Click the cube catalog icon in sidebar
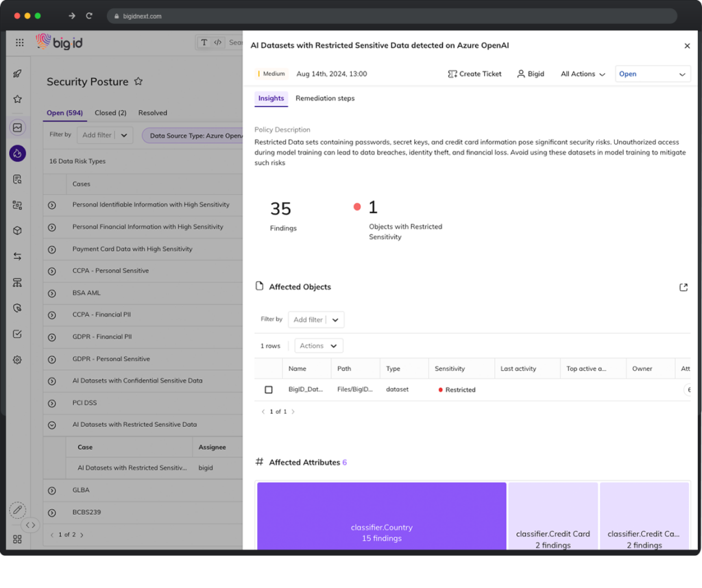The width and height of the screenshot is (702, 588). click(x=17, y=231)
